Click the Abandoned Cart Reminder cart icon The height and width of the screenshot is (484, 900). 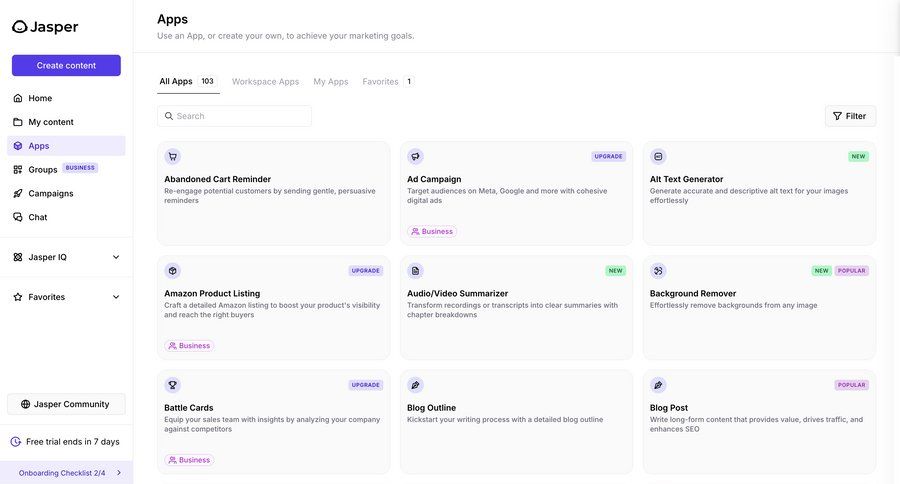(x=173, y=156)
